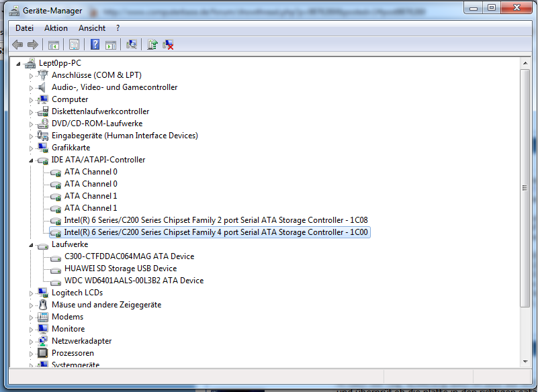
Task: Open the Ansicht menu
Action: [x=92, y=28]
